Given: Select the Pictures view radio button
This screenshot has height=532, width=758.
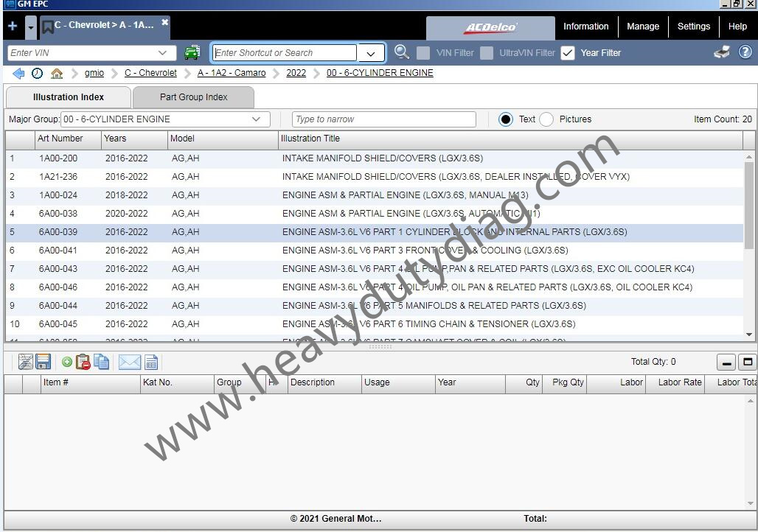Looking at the screenshot, I should (x=546, y=119).
